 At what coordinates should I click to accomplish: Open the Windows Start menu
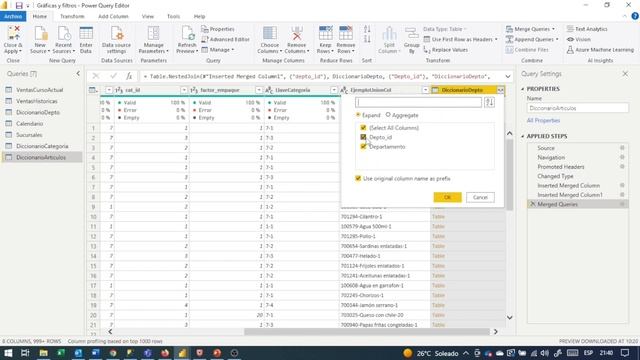(x=8, y=353)
